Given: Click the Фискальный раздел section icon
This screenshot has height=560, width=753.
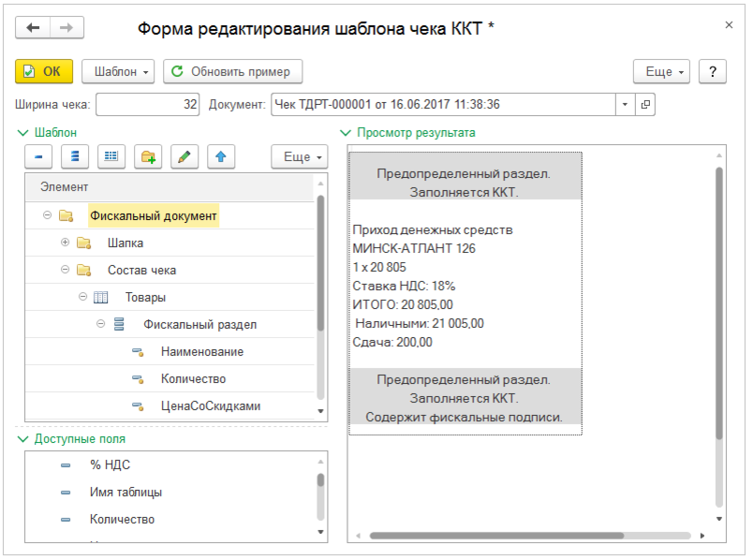Looking at the screenshot, I should click(119, 325).
